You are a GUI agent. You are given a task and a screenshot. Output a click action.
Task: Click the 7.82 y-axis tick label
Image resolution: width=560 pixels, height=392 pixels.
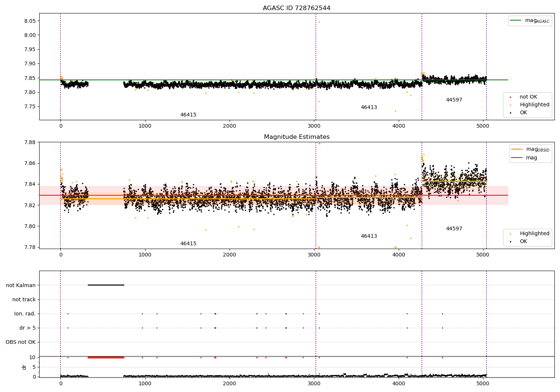[x=30, y=205]
